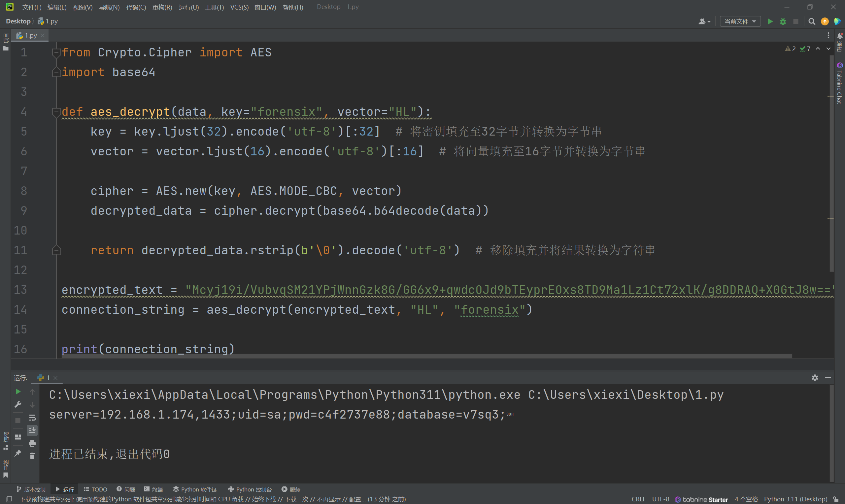
Task: Click 1.py in the breadcrumb bar
Action: 48,21
